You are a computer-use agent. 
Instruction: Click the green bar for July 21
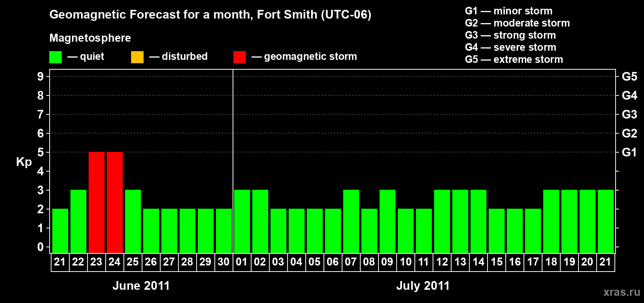pos(606,221)
